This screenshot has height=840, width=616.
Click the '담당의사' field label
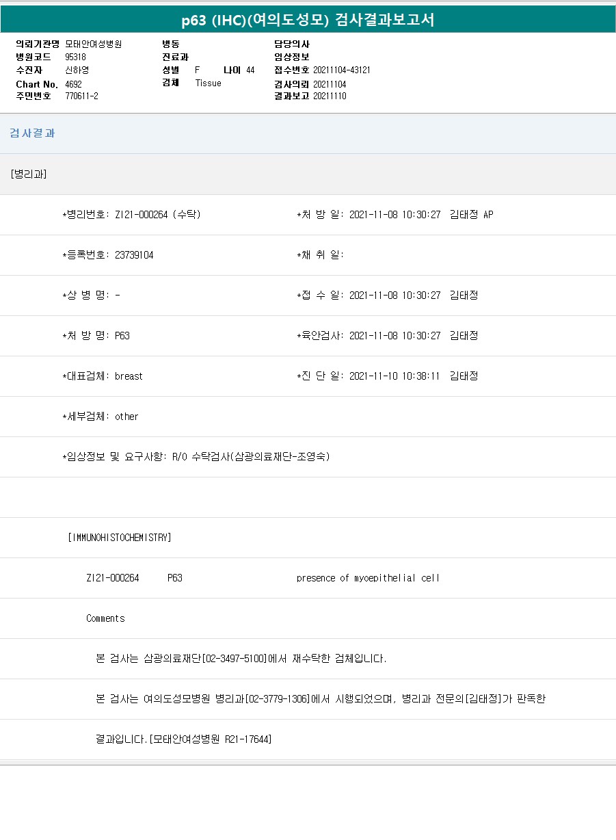tap(292, 44)
